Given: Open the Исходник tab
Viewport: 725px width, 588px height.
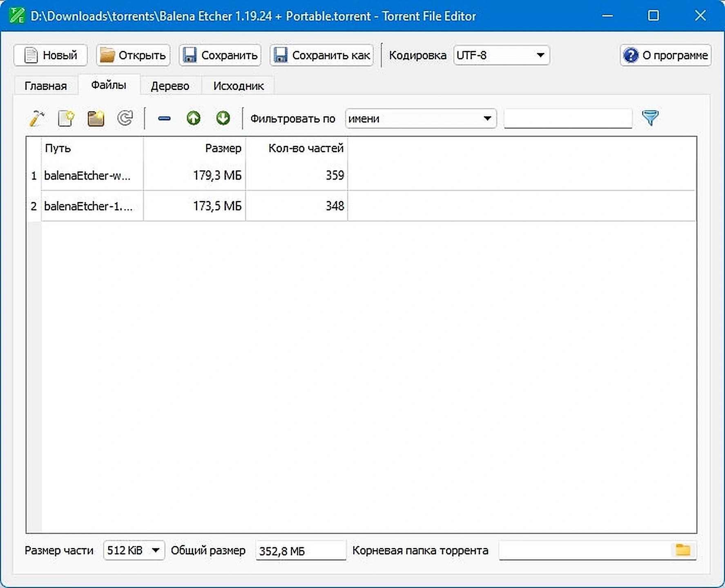Looking at the screenshot, I should coord(239,86).
